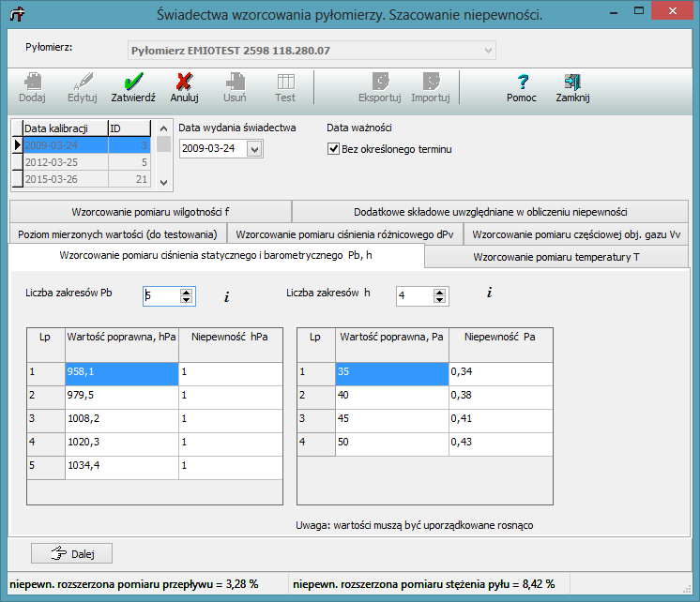Select calibration row dated 2009-03-24
The image size is (700, 602).
(x=86, y=145)
